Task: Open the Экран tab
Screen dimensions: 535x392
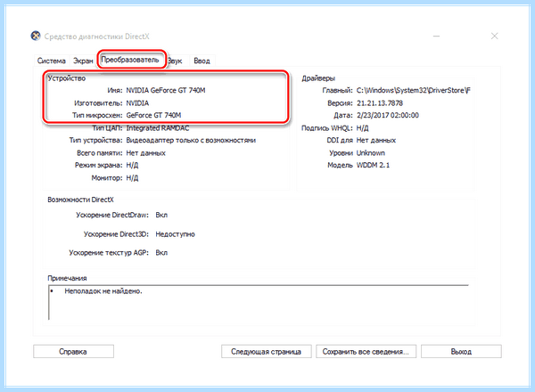Action: [x=83, y=61]
